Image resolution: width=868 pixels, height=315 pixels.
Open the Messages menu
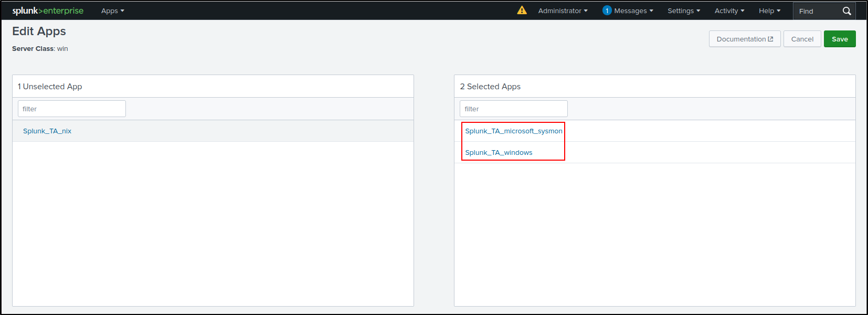point(633,10)
